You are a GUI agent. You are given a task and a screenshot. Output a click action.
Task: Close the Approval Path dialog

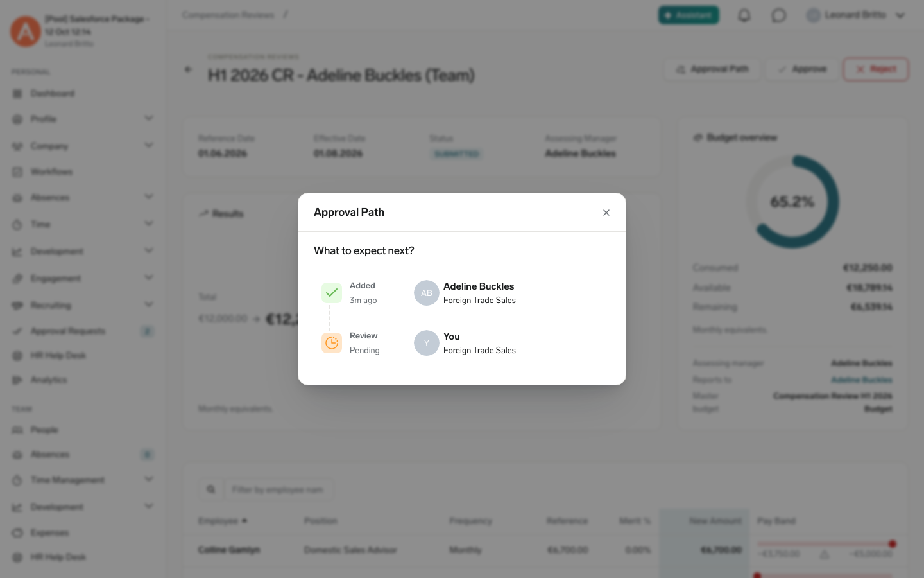606,213
